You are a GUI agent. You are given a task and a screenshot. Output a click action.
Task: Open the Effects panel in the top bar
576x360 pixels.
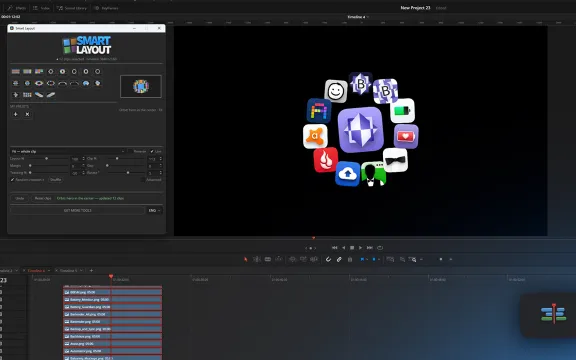point(17,8)
